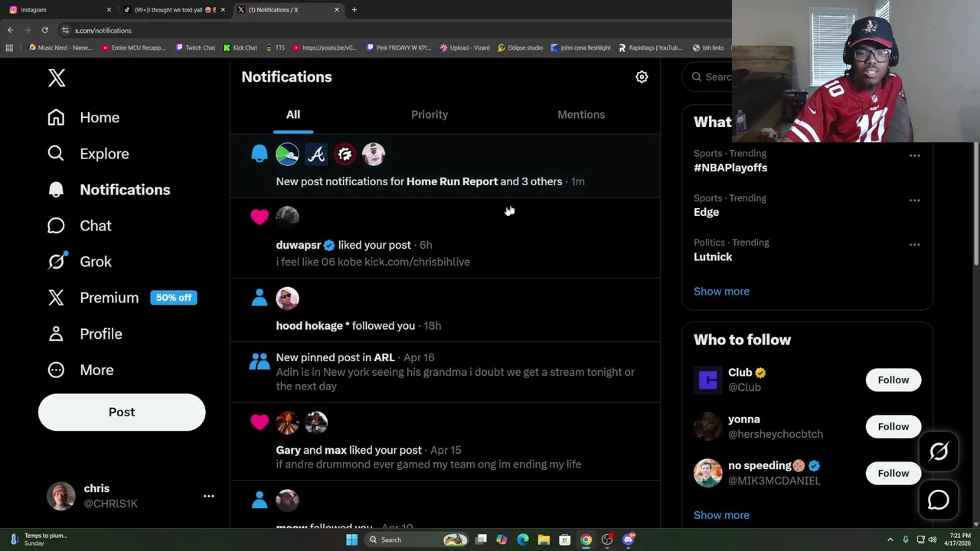Open Kick Chat bookmark

click(240, 47)
